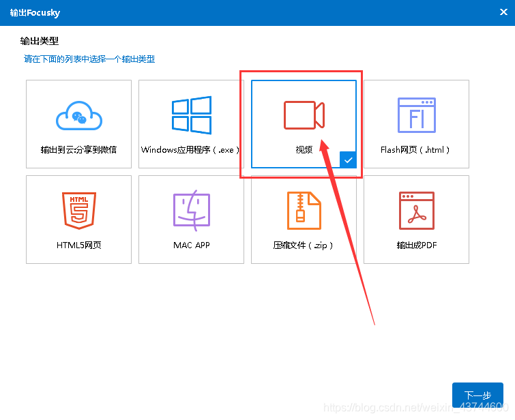515x420 pixels.
Task: Select the orange zip archive icon
Action: [x=304, y=211]
